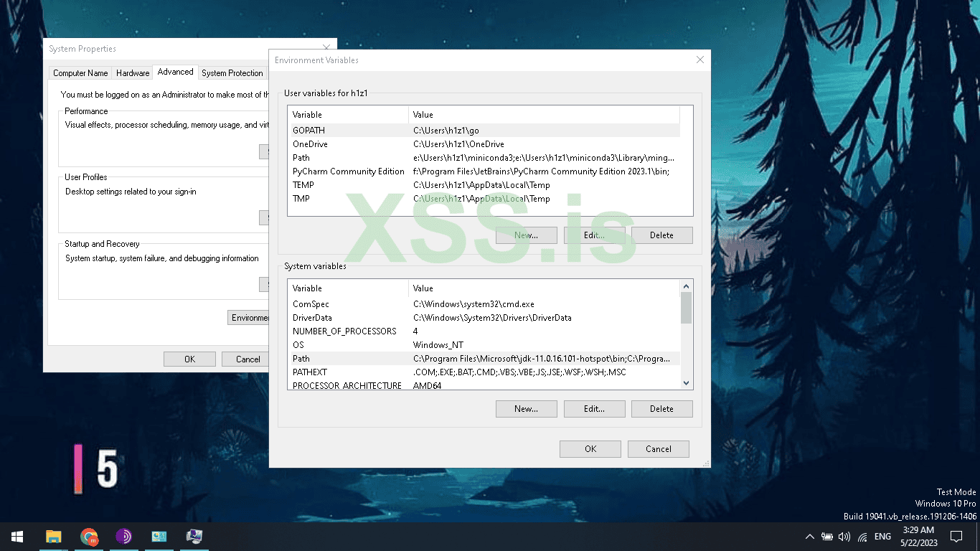Click Edit under System variables
This screenshot has height=551, width=980.
click(x=594, y=409)
